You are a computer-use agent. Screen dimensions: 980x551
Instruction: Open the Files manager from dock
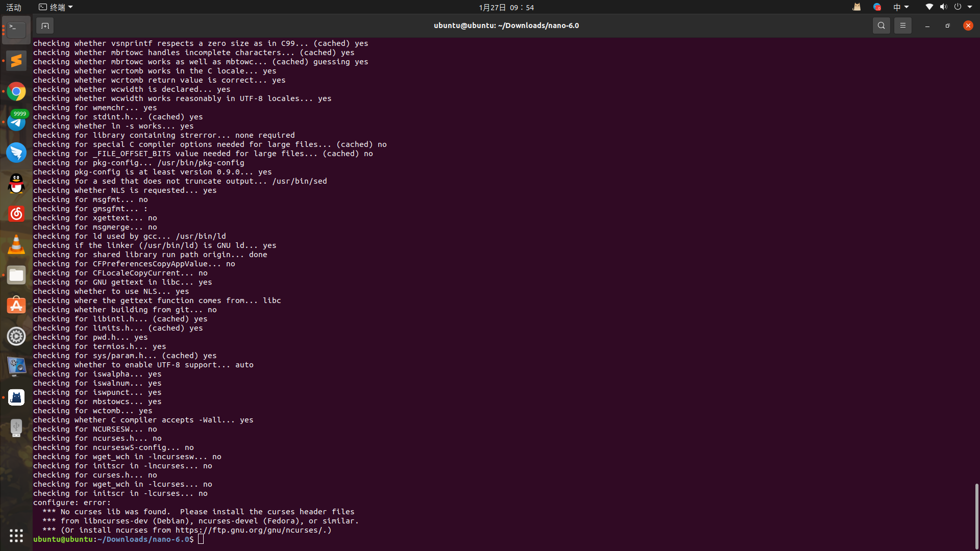[16, 275]
